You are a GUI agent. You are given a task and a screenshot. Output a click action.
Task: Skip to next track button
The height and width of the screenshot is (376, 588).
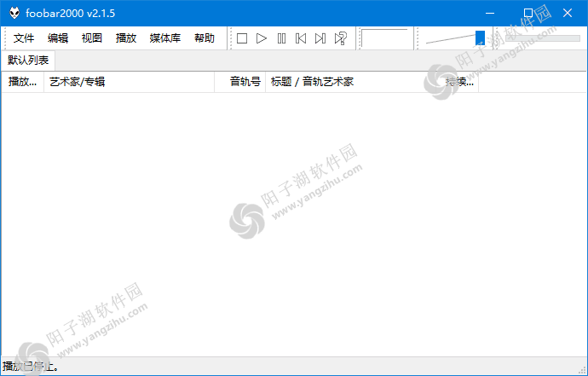click(x=320, y=38)
